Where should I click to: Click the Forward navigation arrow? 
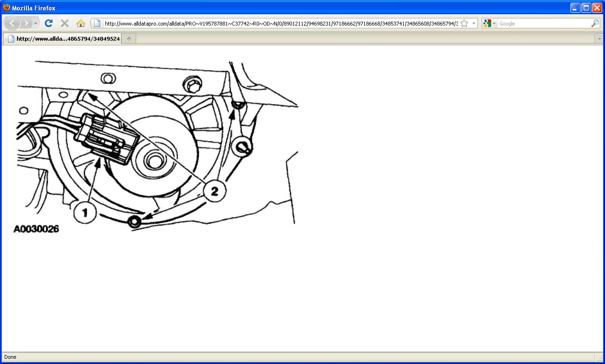click(x=26, y=23)
